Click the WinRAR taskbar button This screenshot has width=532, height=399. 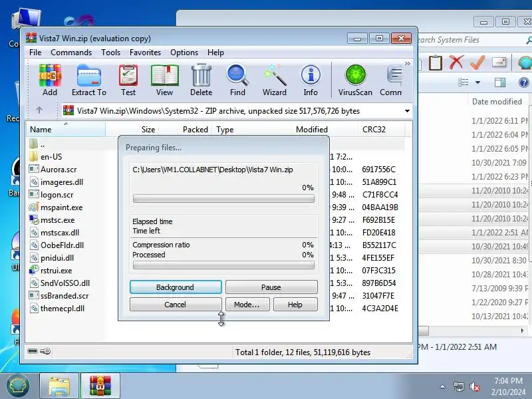100,386
